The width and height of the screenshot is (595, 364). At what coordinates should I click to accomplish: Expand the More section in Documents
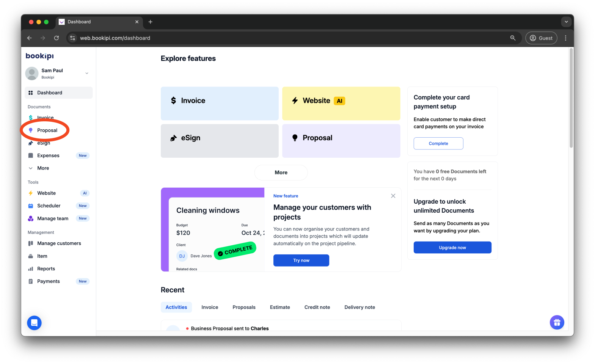coord(31,168)
